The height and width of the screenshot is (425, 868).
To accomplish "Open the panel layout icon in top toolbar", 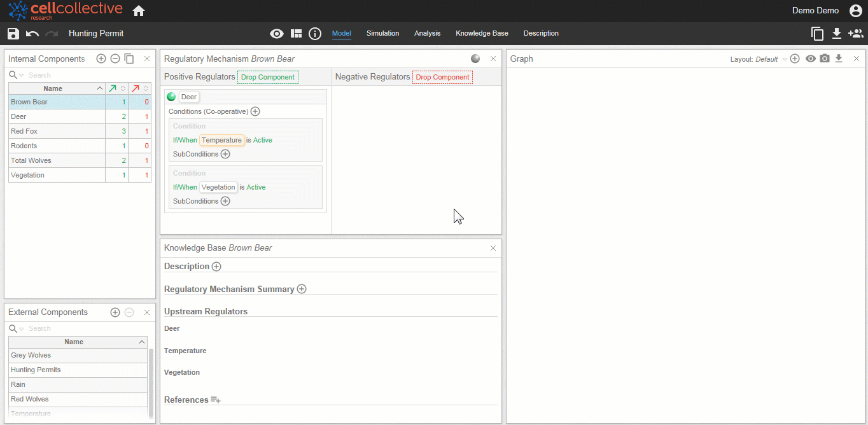I will coord(296,34).
